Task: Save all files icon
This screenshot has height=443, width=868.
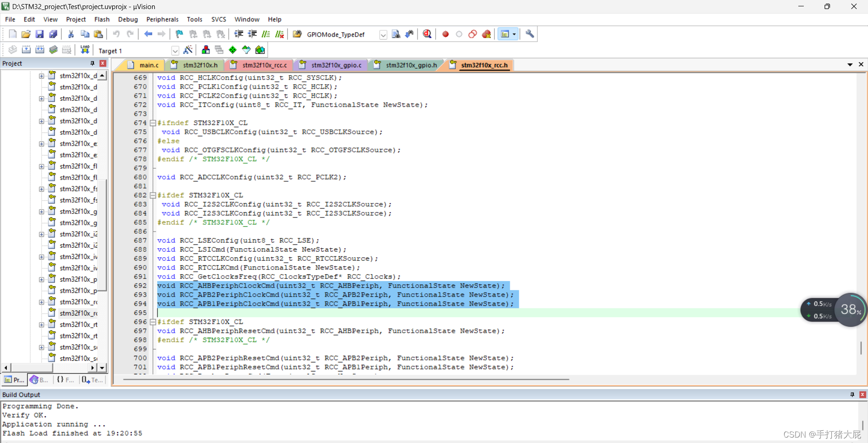Action: (53, 34)
